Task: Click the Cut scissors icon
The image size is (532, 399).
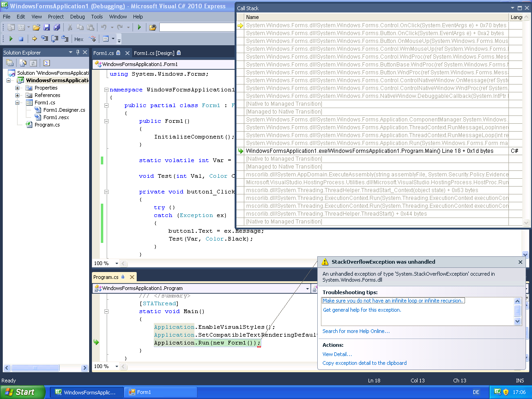Action: pyautogui.click(x=70, y=28)
